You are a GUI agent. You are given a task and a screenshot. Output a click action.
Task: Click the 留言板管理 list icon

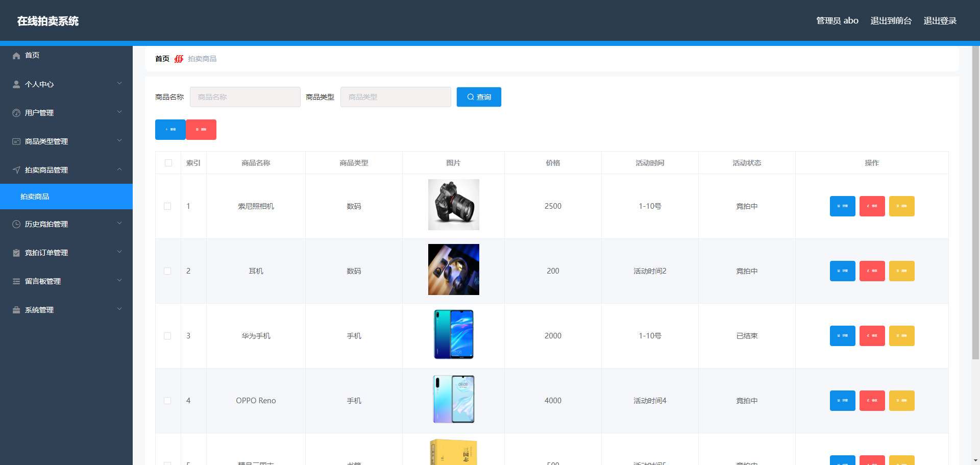16,281
